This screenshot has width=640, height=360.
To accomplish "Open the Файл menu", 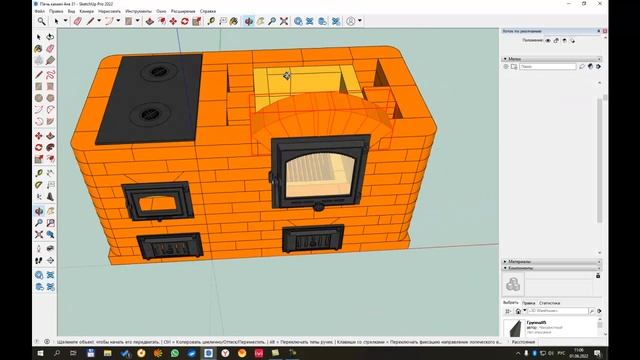I will (40, 11).
